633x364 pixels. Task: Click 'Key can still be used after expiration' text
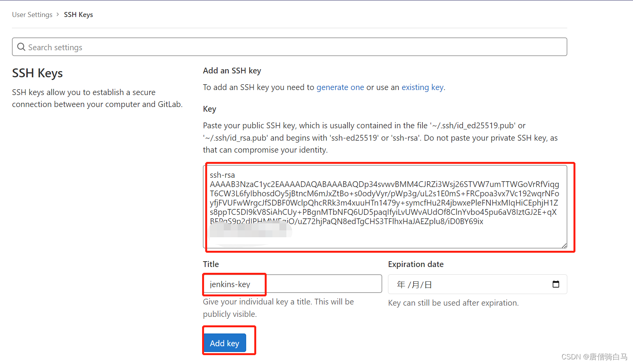pyautogui.click(x=453, y=303)
